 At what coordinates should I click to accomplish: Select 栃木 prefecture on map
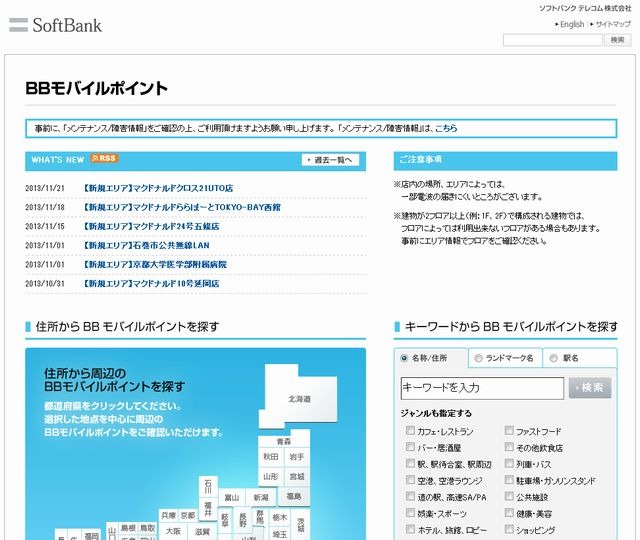(280, 517)
